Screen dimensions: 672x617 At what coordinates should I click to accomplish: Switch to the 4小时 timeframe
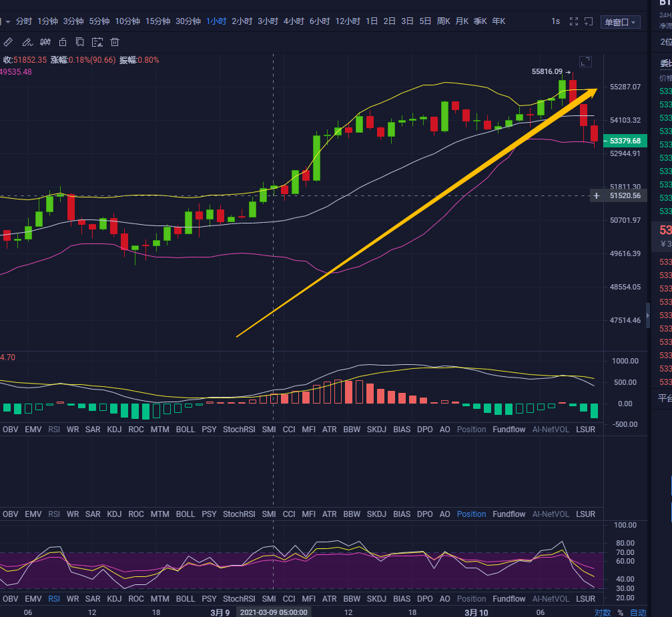point(294,21)
